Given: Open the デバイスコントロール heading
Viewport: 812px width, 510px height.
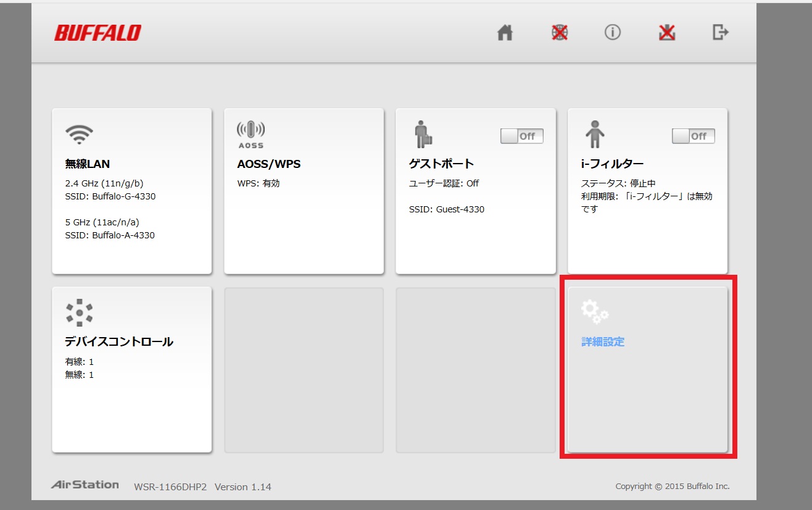Looking at the screenshot, I should [x=119, y=341].
